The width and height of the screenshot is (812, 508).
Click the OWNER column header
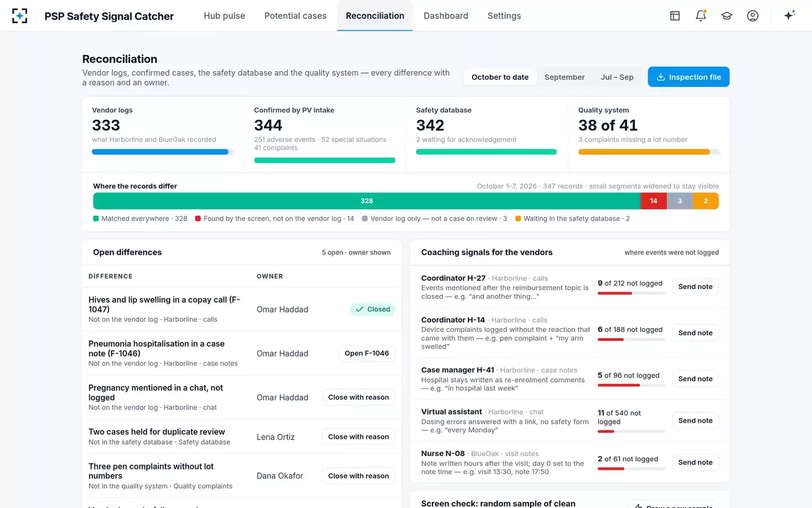tap(270, 277)
